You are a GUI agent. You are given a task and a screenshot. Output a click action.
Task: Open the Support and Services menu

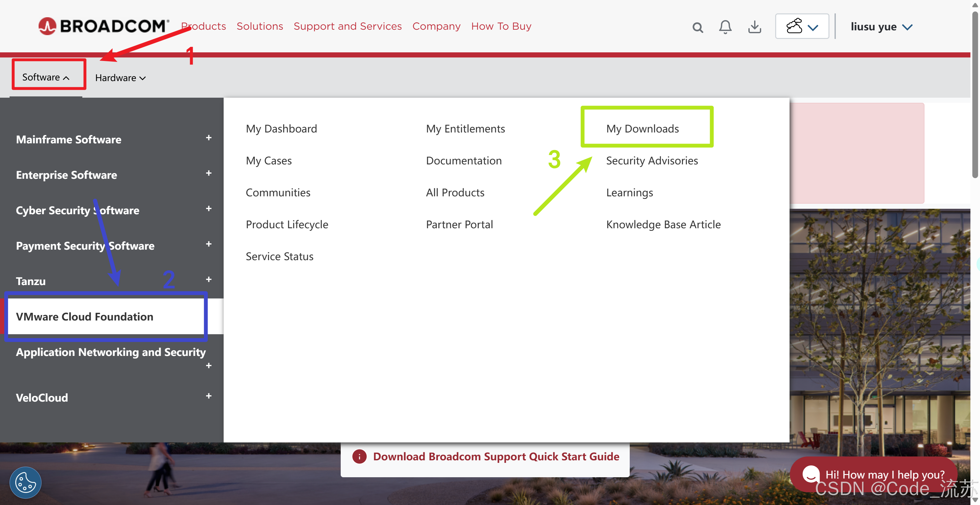pyautogui.click(x=347, y=26)
